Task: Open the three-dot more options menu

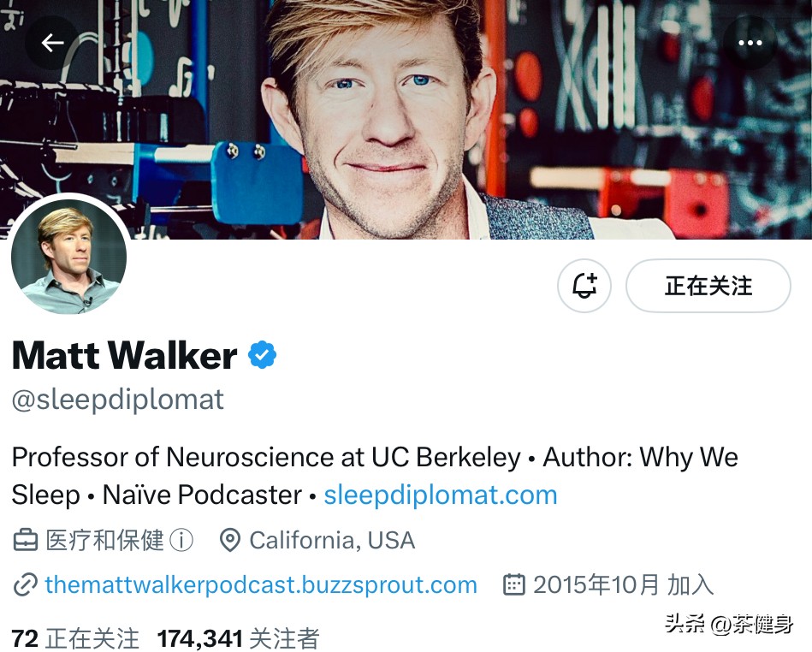Action: pos(750,43)
